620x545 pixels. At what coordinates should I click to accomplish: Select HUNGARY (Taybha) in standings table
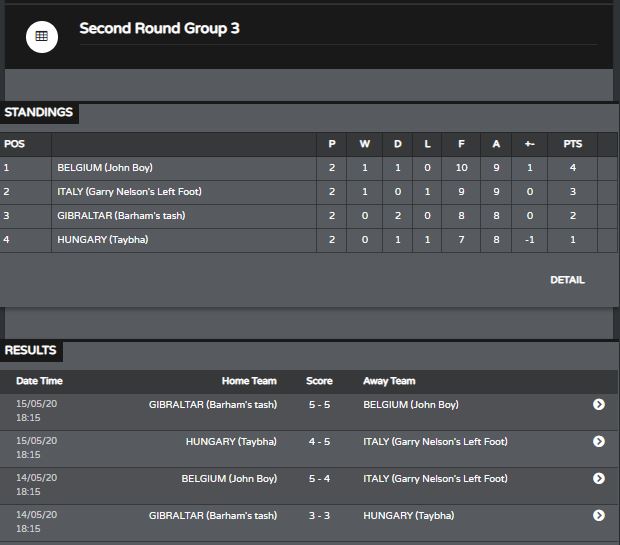click(x=103, y=240)
